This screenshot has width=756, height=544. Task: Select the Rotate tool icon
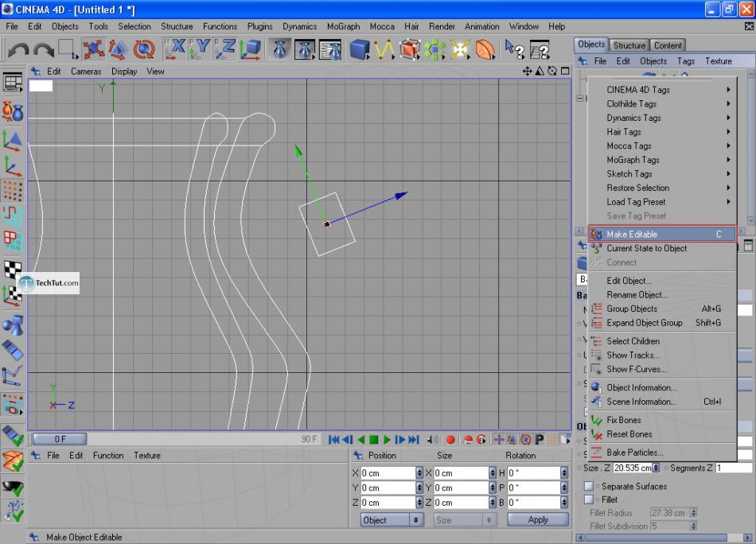[x=144, y=49]
